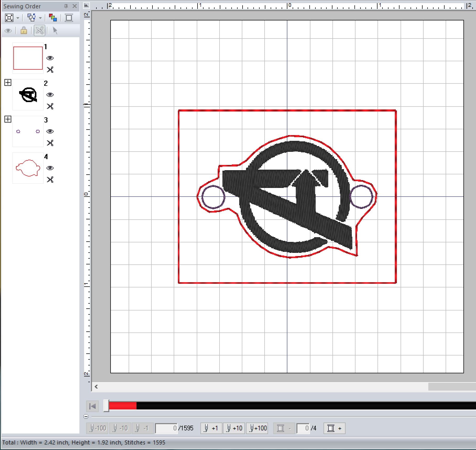Select the red rectangle thumbnail for item 1
The image size is (476, 450).
tap(28, 58)
